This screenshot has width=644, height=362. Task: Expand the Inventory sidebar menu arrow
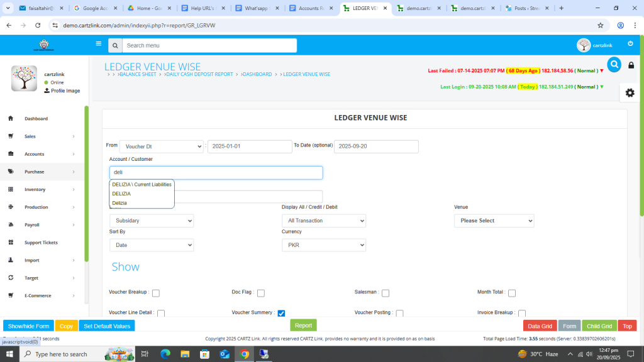click(x=74, y=190)
